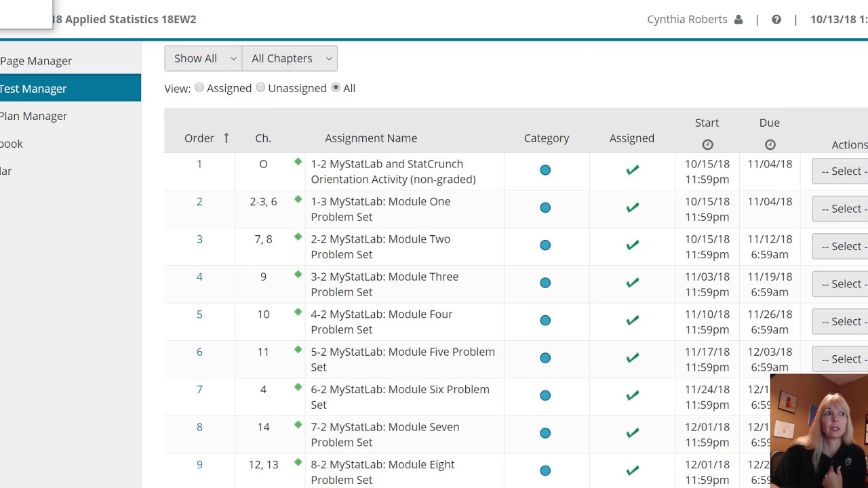Open order number 5 assignment link
Viewport: 868px width, 488px height.
click(x=199, y=314)
